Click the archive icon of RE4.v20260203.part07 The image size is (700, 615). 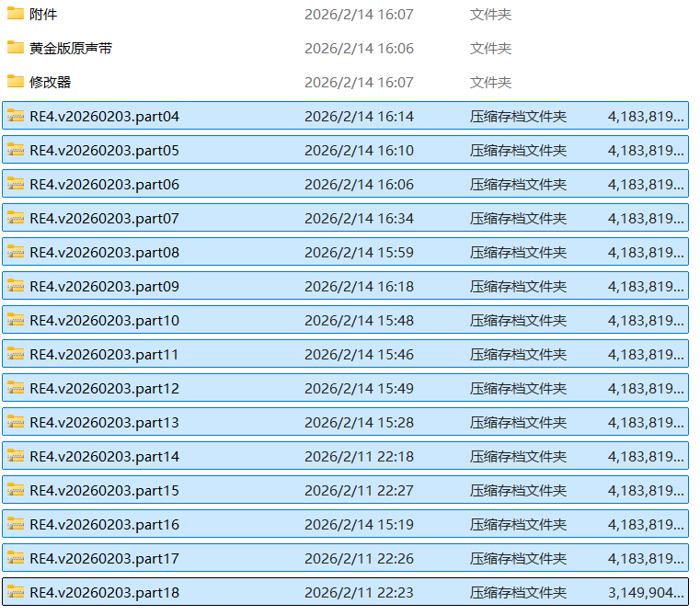[x=16, y=218]
